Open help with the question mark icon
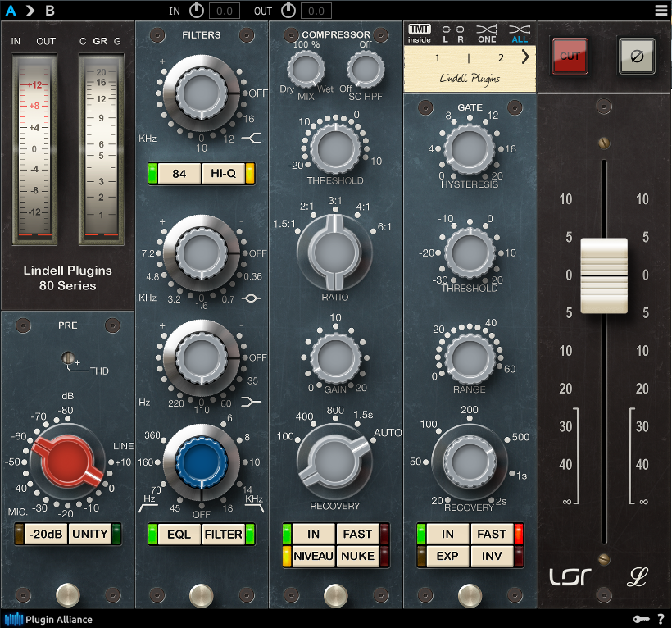 tap(661, 620)
